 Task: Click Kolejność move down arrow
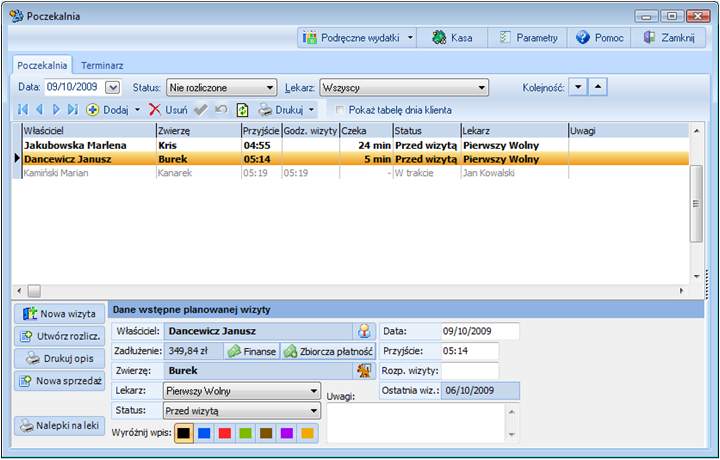578,87
